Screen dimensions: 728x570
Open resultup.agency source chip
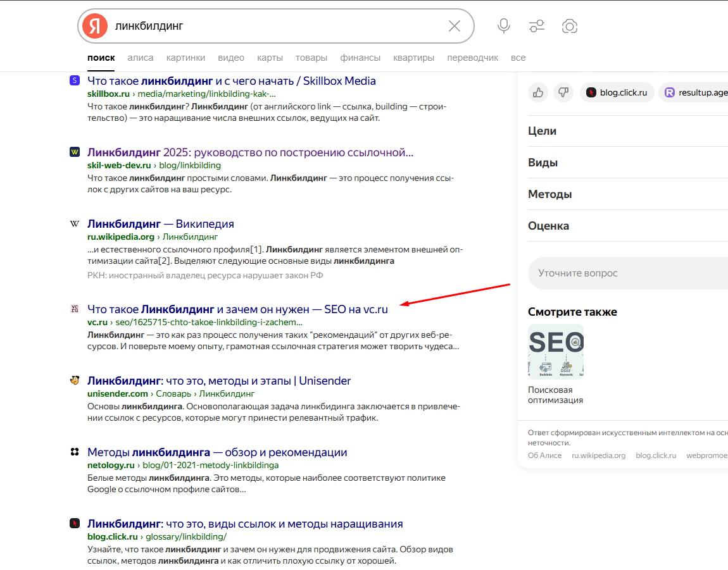click(x=694, y=92)
